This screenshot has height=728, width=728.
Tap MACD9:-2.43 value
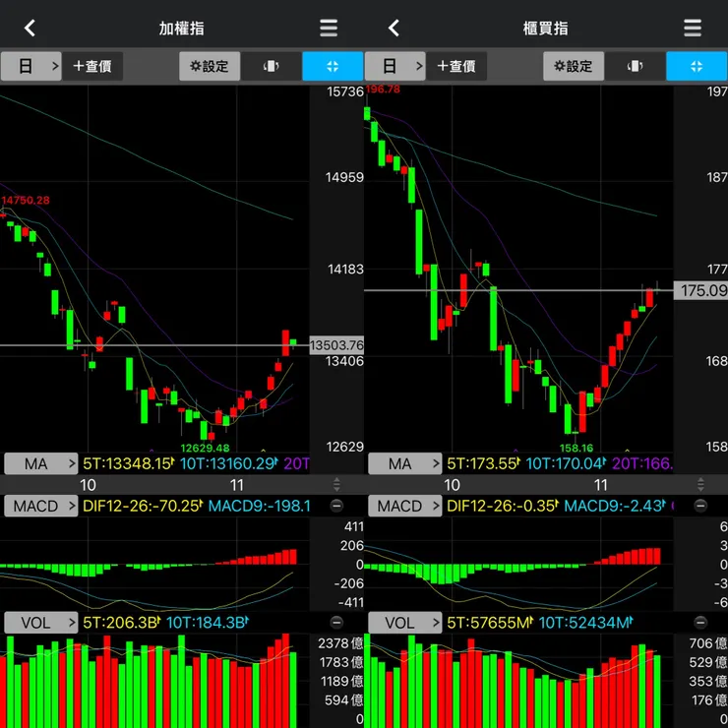[615, 506]
